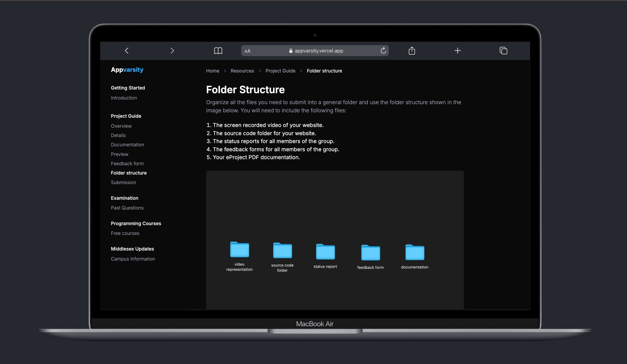
Task: Click the Resources breadcrumb link
Action: (x=242, y=71)
